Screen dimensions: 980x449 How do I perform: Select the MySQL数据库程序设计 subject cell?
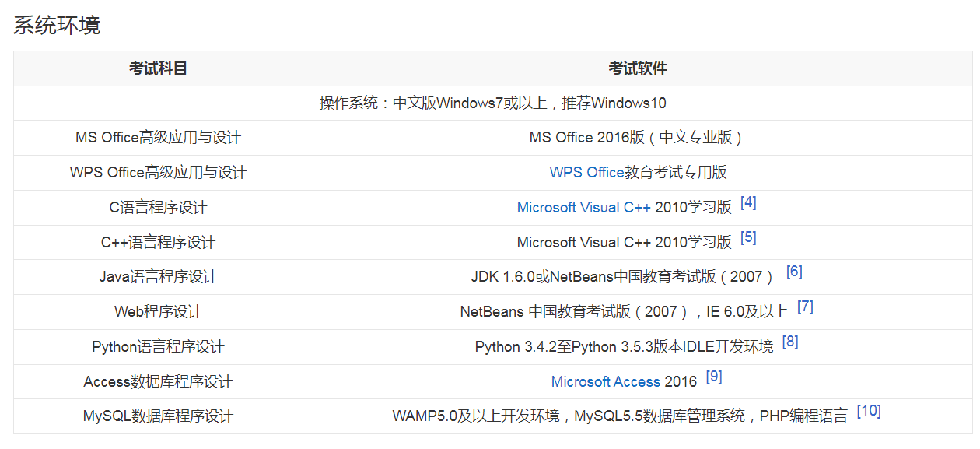click(x=158, y=416)
